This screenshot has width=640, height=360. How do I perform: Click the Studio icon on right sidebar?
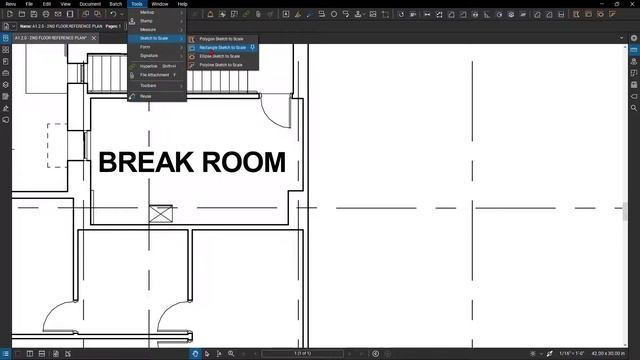[633, 62]
